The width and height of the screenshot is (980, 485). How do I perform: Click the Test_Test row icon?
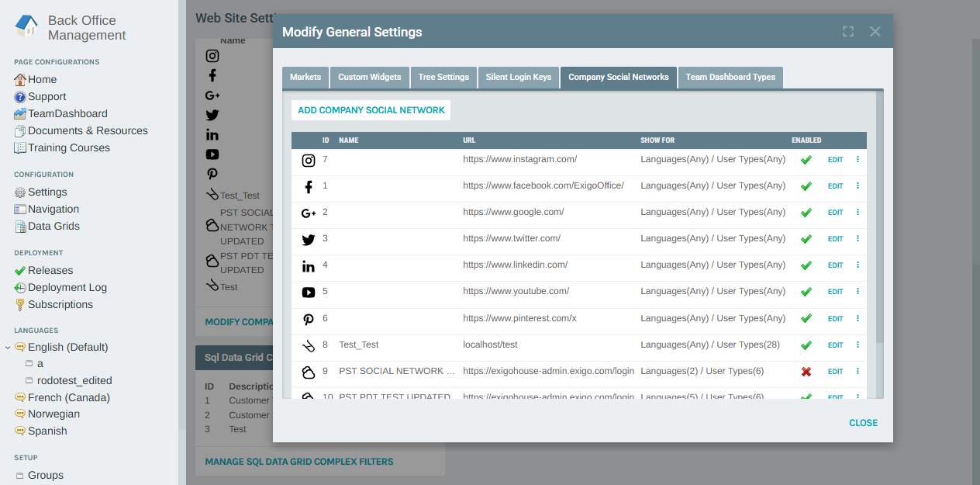(x=309, y=345)
